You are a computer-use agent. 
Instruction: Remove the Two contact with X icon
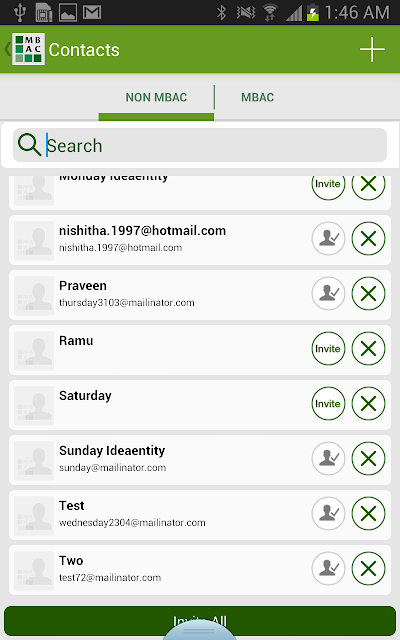pos(368,568)
